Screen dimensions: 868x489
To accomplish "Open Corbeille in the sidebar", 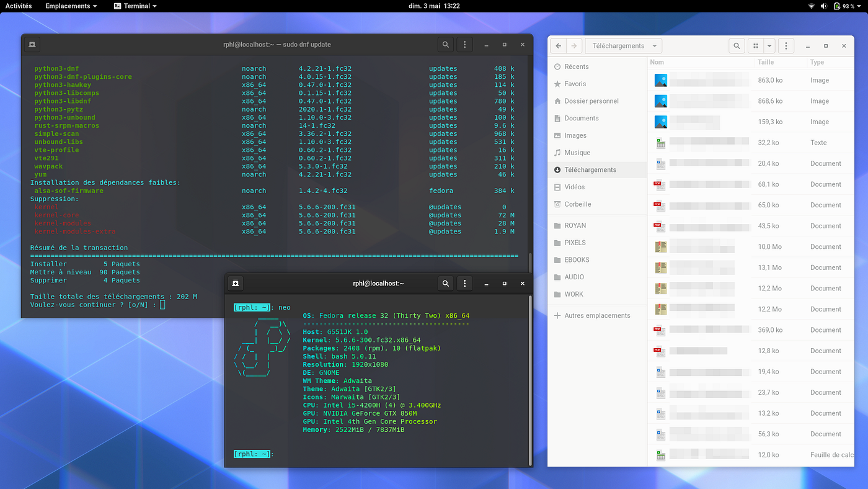I will click(x=577, y=204).
